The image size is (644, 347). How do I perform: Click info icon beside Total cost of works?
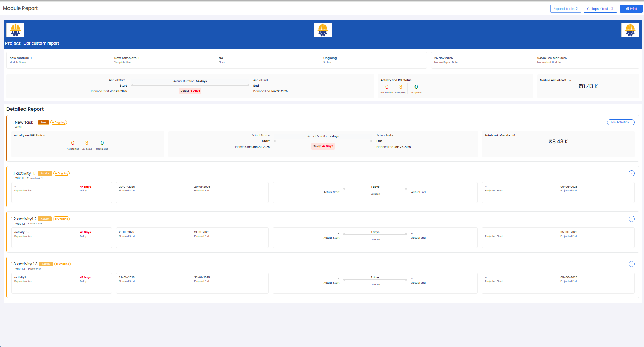point(514,135)
